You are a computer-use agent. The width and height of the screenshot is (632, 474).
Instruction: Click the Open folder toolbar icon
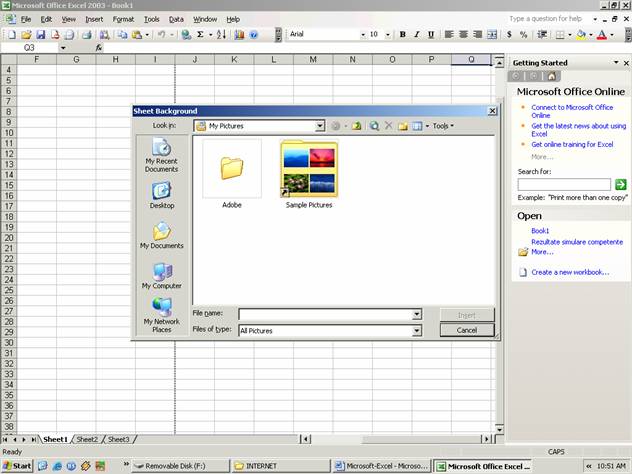[26, 35]
